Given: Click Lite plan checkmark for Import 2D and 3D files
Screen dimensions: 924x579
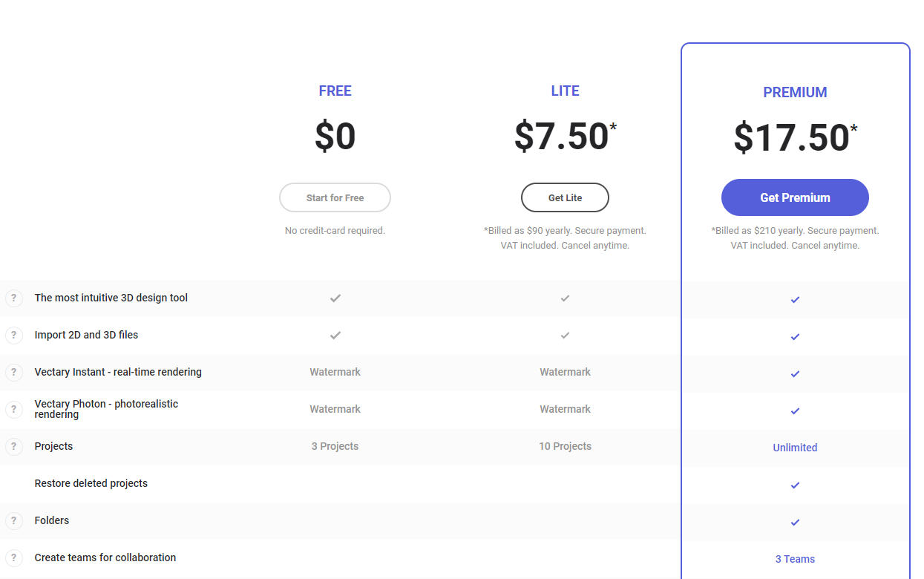Looking at the screenshot, I should pos(566,335).
